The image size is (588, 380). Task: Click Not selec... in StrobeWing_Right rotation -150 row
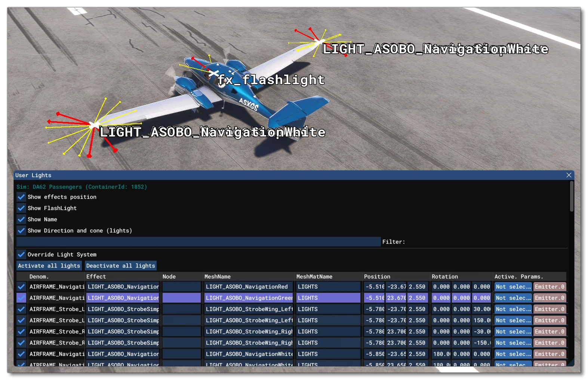click(513, 343)
